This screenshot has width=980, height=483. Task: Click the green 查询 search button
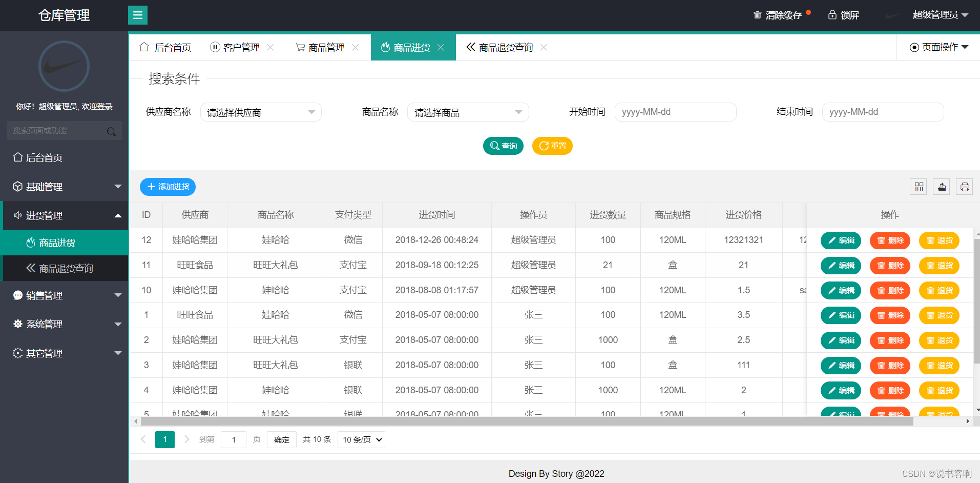tap(503, 146)
